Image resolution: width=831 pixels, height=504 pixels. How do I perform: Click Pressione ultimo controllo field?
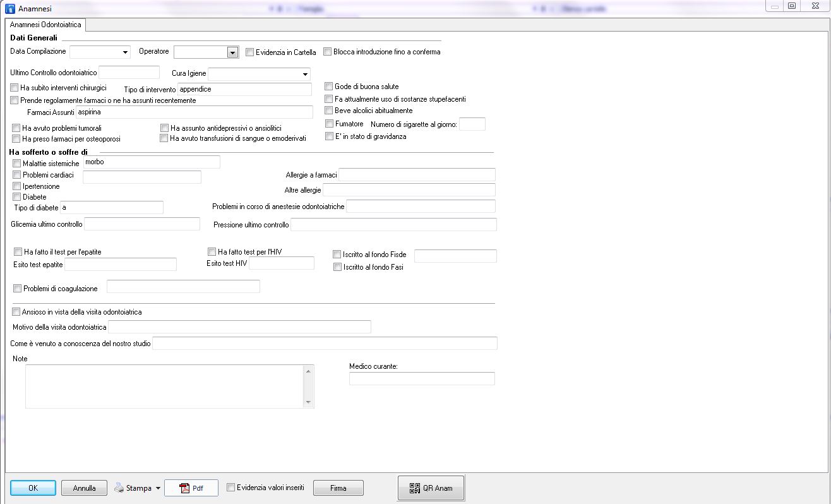coord(394,224)
